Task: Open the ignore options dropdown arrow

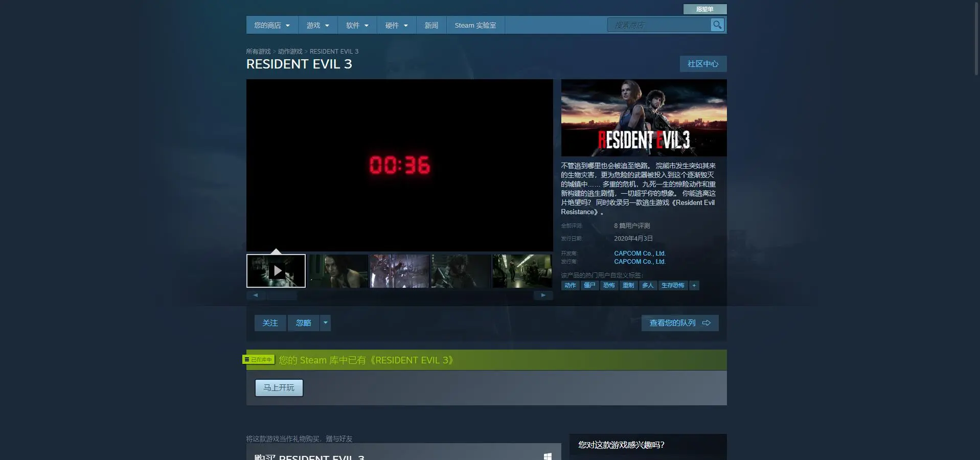Action: [325, 323]
